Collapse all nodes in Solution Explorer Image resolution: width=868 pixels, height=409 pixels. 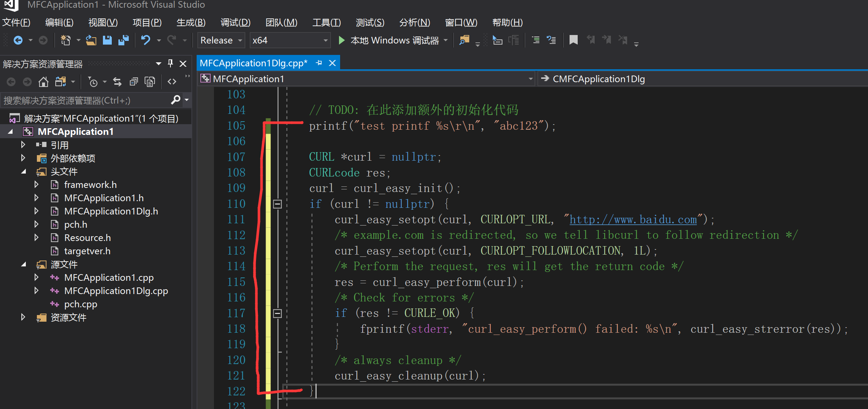[x=134, y=81]
